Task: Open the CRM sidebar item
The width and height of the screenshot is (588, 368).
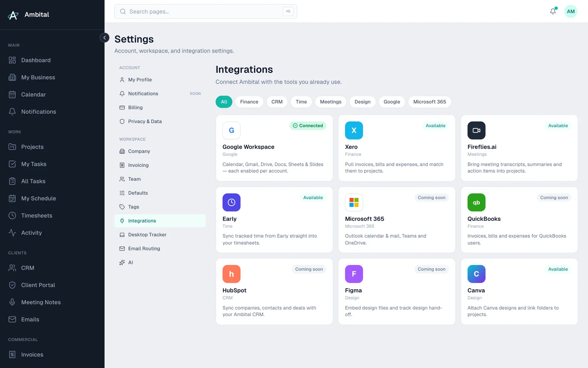Action: coord(52,268)
